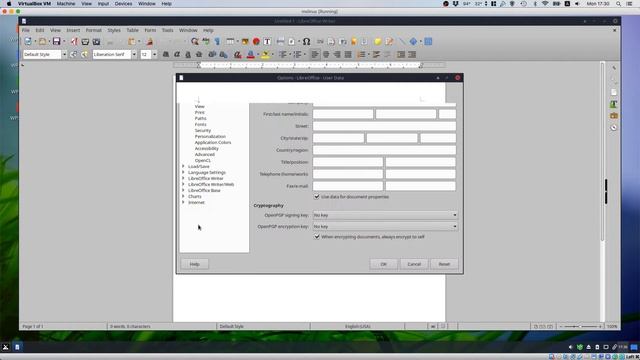Create a new document with the New icon
Screen dimensions: 640x360
click(28, 42)
